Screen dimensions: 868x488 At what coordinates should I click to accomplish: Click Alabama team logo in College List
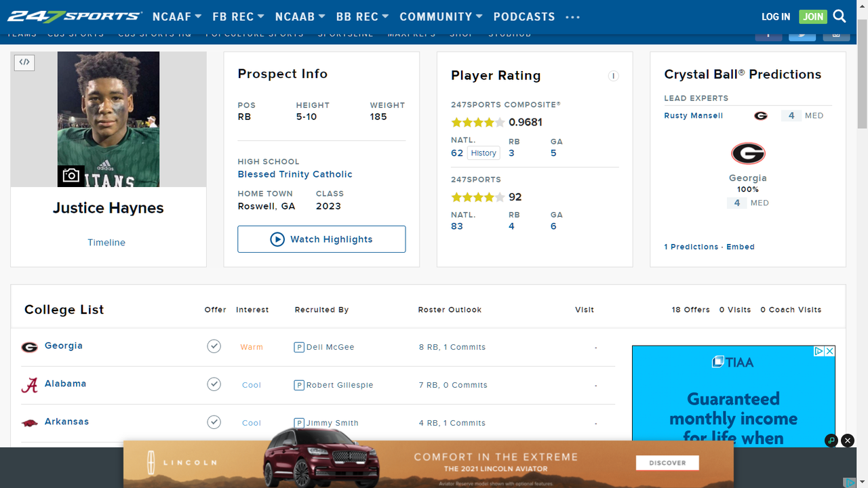coord(29,385)
